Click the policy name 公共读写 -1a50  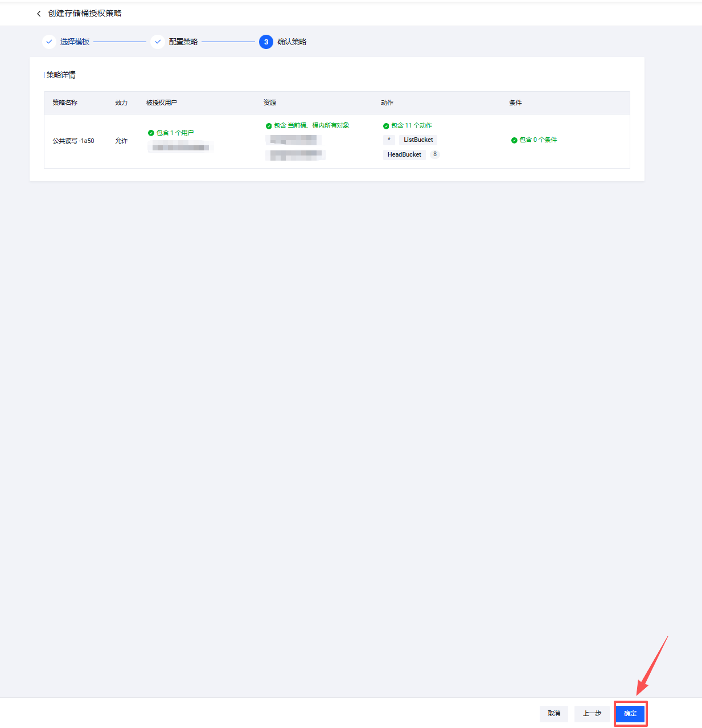[x=73, y=141]
